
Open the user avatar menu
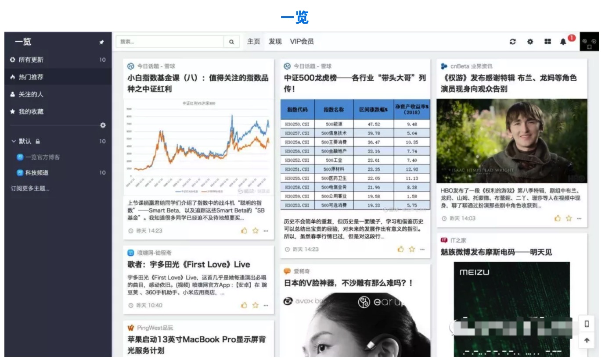click(589, 42)
